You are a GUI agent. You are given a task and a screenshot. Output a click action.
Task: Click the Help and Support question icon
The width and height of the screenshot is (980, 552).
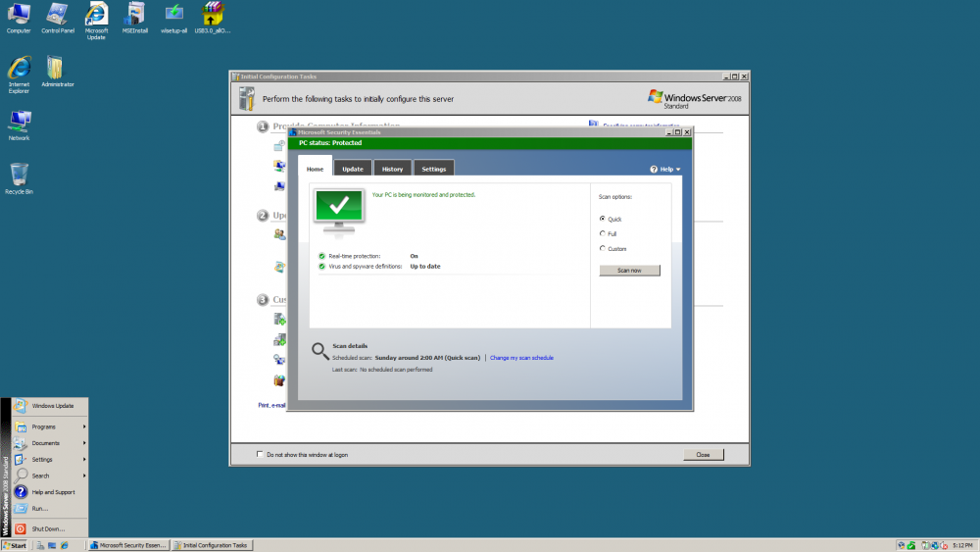click(x=21, y=492)
